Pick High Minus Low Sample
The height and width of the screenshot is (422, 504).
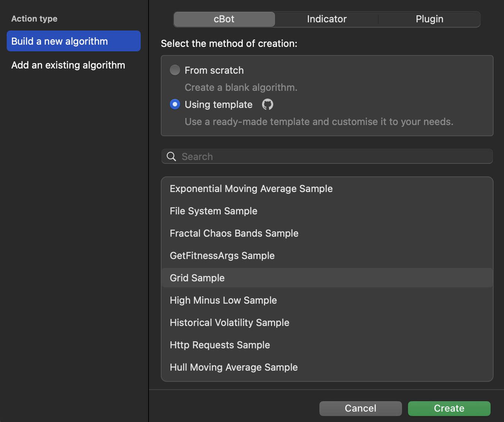(223, 300)
